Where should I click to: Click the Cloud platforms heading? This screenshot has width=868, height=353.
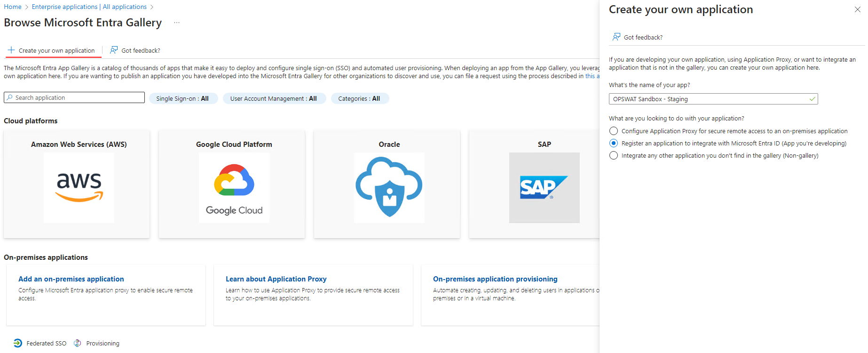pyautogui.click(x=31, y=120)
